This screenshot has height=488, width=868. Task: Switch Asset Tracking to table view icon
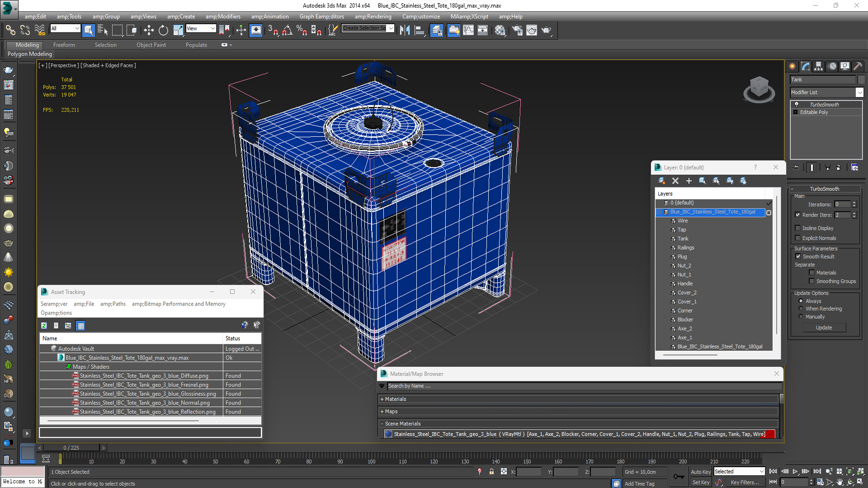pos(80,325)
